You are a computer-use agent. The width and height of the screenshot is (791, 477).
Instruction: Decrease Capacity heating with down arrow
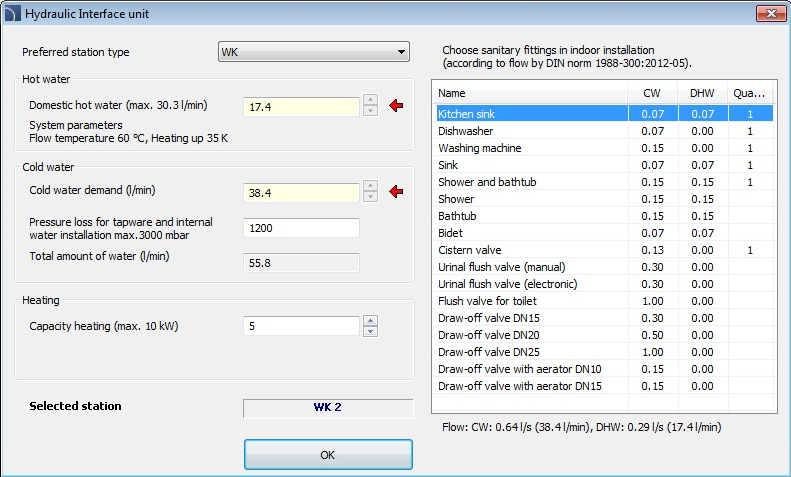370,331
